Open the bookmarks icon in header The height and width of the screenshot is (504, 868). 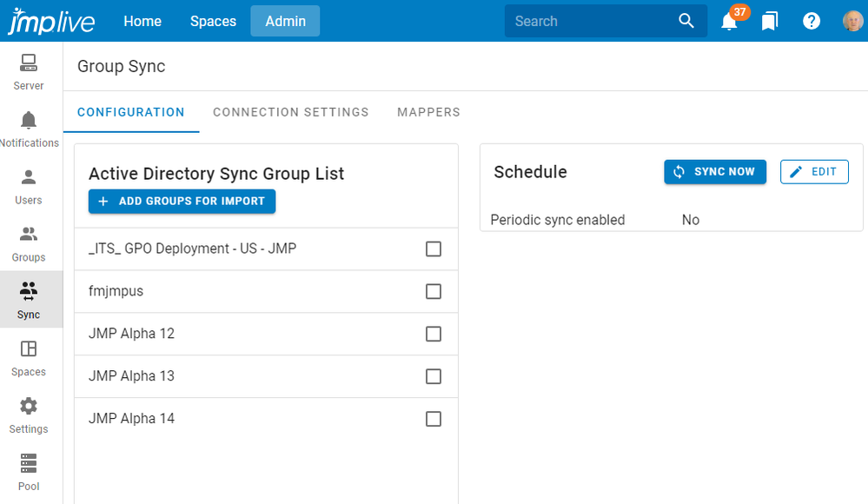coord(770,21)
